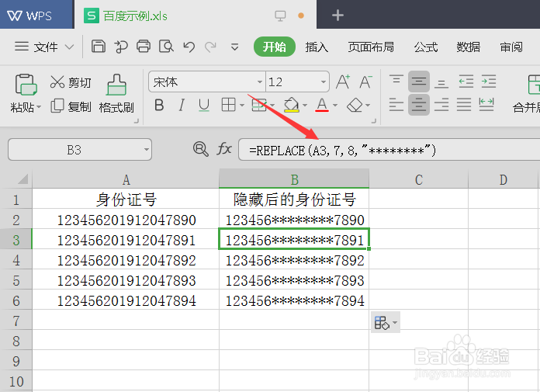This screenshot has height=392, width=540.
Task: Click the Redo arrow
Action: (210, 47)
